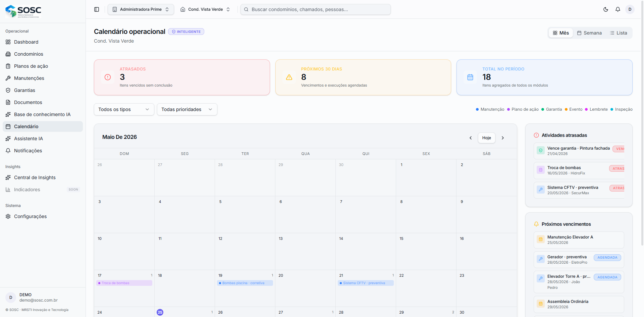Open Dashboard from sidebar
The image size is (644, 317).
[x=43, y=42]
